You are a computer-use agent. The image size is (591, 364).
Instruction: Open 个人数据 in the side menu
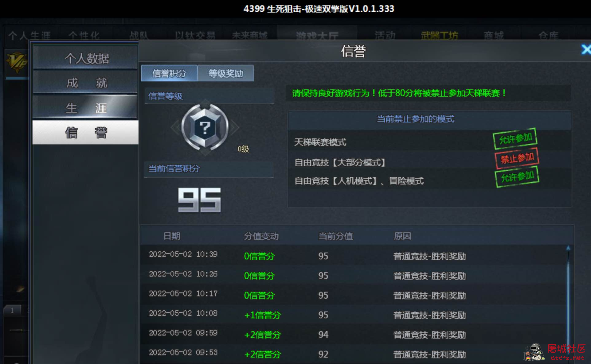pos(85,58)
